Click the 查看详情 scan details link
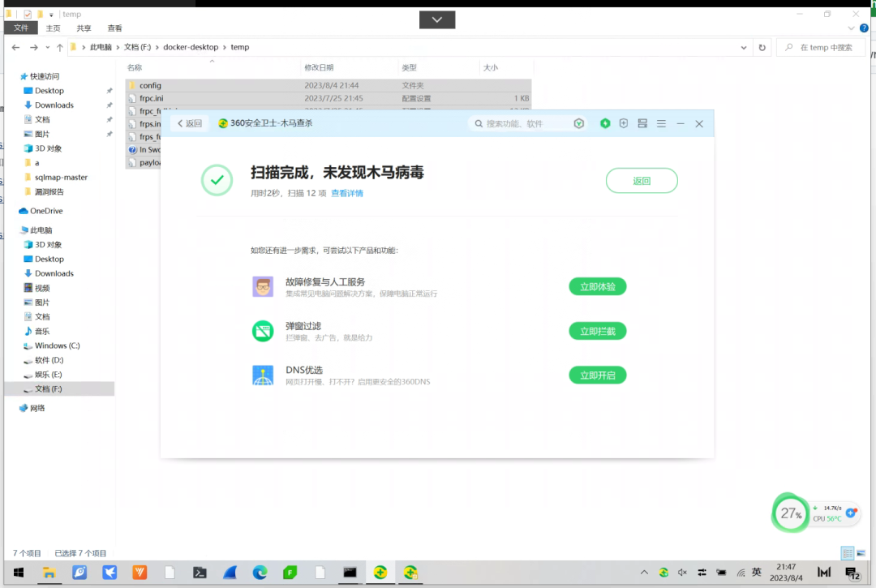Image resolution: width=876 pixels, height=588 pixels. click(347, 194)
